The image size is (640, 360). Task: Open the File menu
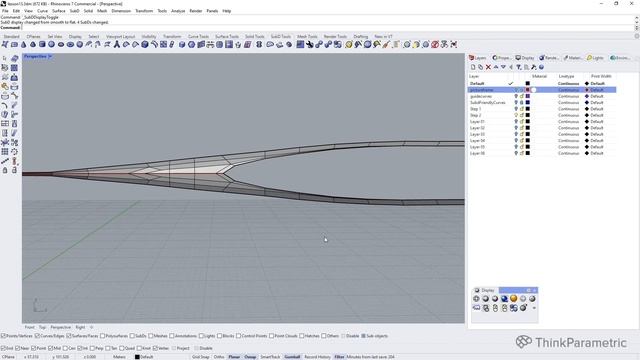[x=5, y=11]
